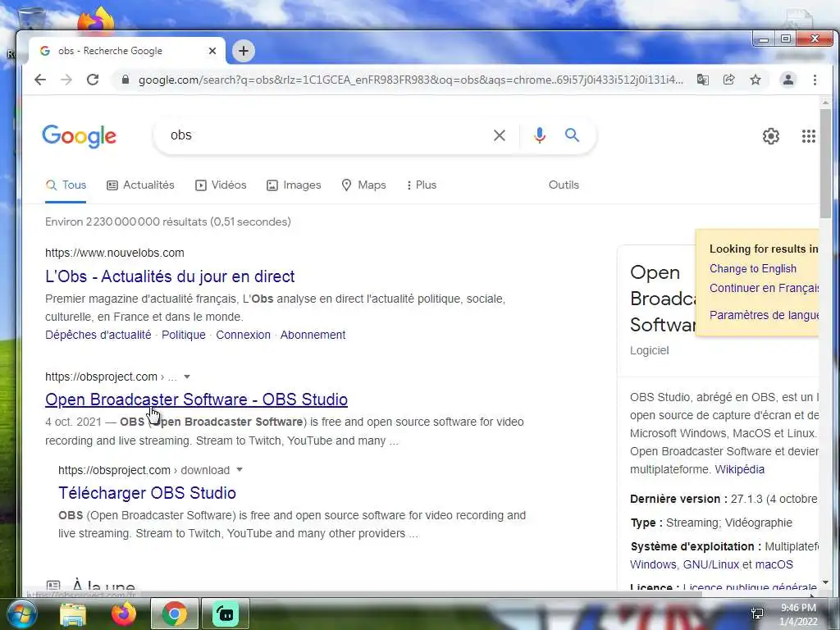Choose Continuer en Français

(764, 288)
